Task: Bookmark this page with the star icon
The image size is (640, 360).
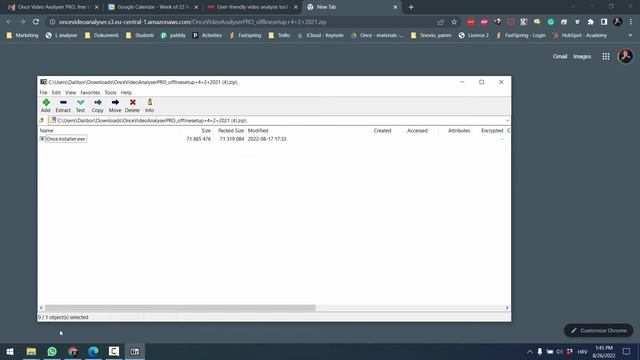Action: (x=454, y=22)
